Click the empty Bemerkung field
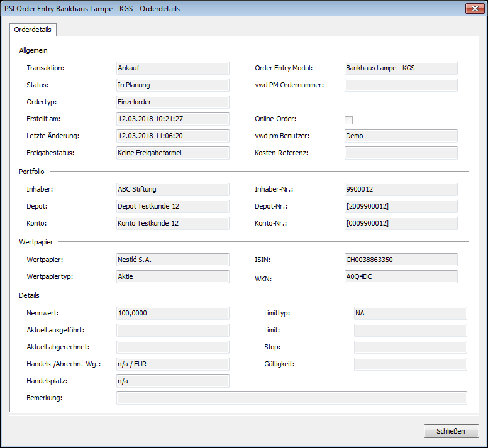Screen dimensions: 488x448 click(291, 398)
